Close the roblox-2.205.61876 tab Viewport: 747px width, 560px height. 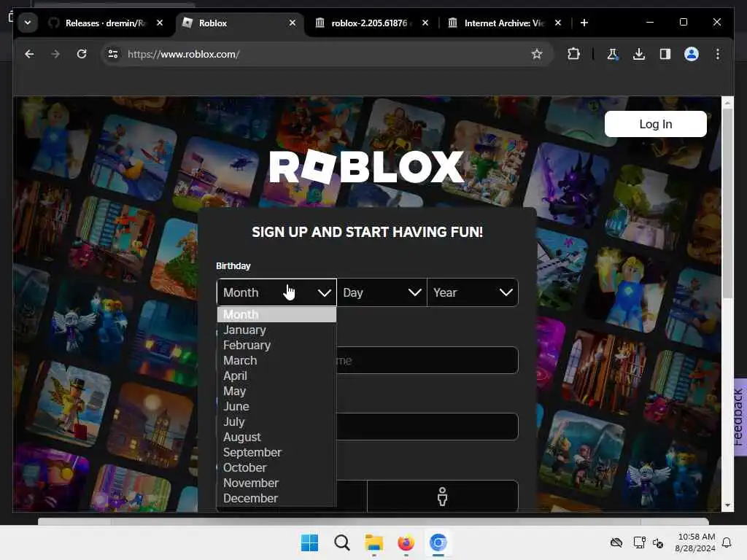(x=425, y=23)
